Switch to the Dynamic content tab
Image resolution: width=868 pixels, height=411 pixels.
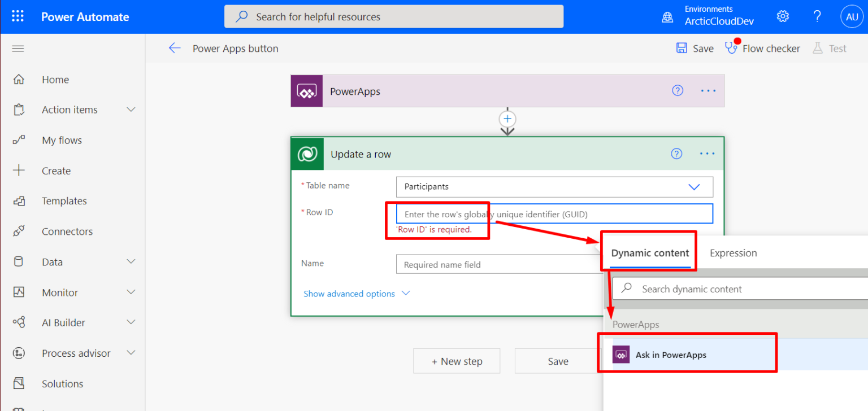650,253
